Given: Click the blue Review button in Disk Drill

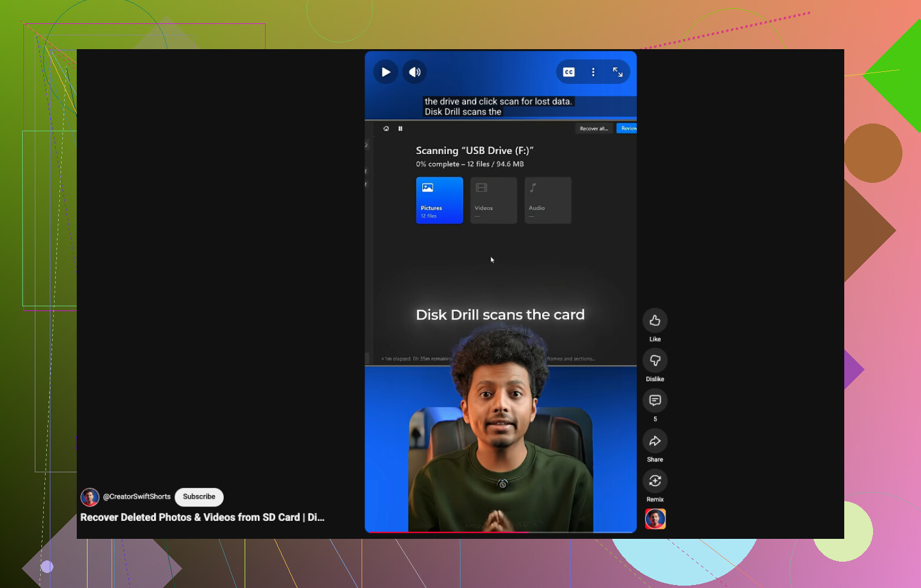Looking at the screenshot, I should [x=627, y=128].
